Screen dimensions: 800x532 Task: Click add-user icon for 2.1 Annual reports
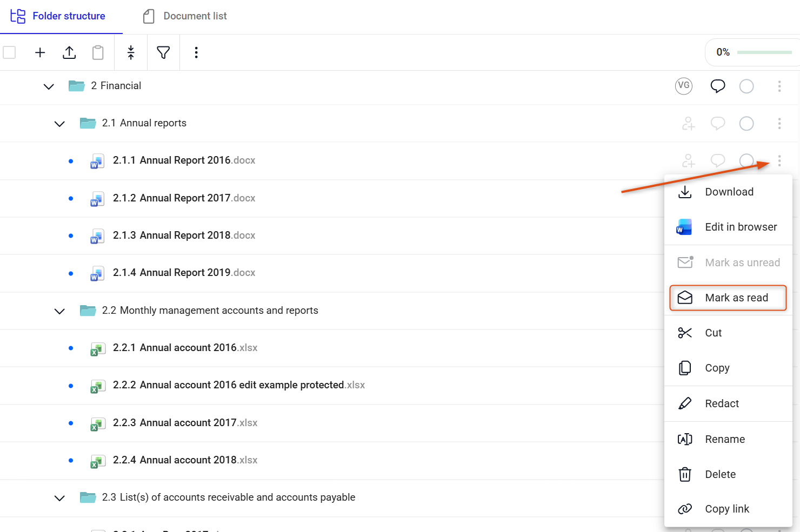(x=688, y=124)
